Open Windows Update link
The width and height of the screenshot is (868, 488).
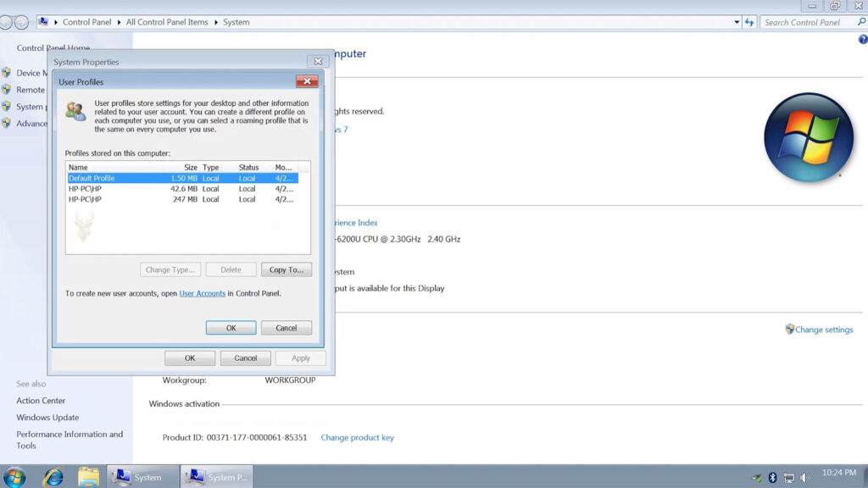47,417
